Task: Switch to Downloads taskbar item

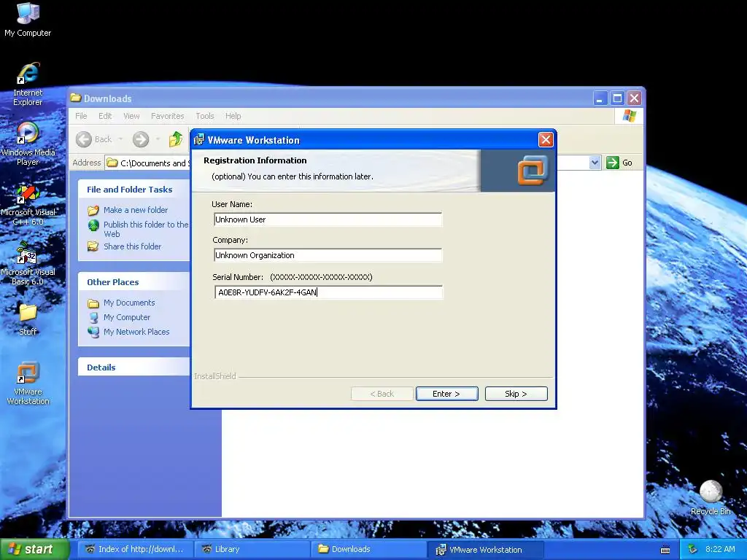Action: coord(368,549)
